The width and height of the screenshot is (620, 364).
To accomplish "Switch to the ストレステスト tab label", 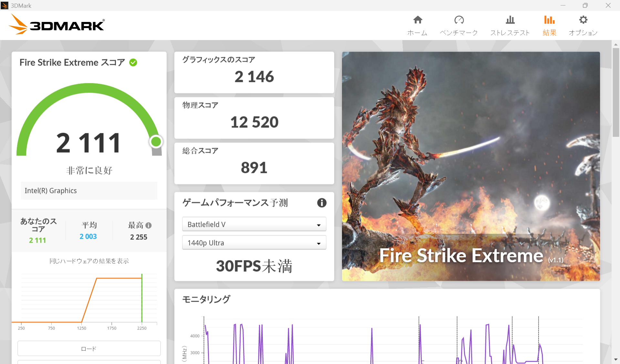I will click(510, 33).
